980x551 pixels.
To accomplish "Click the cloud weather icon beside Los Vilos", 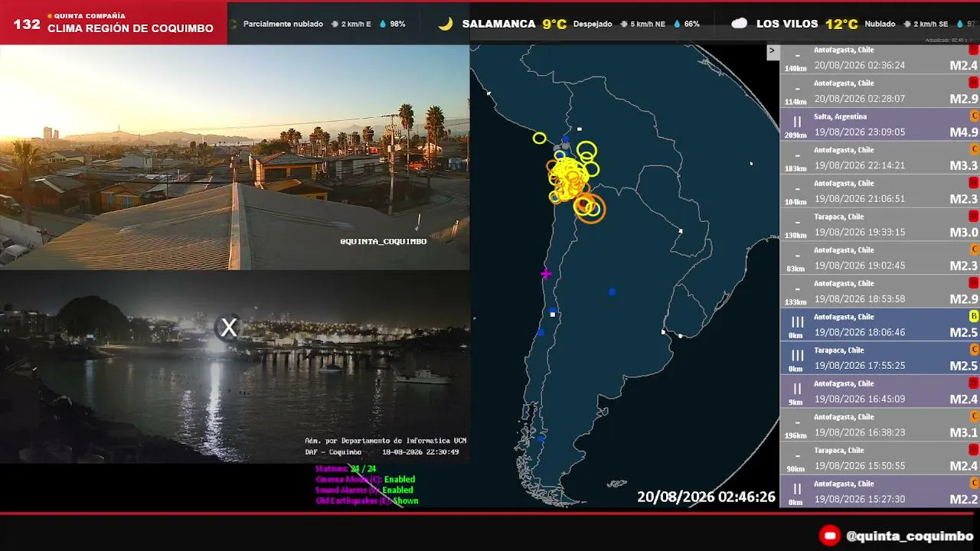I will (739, 24).
